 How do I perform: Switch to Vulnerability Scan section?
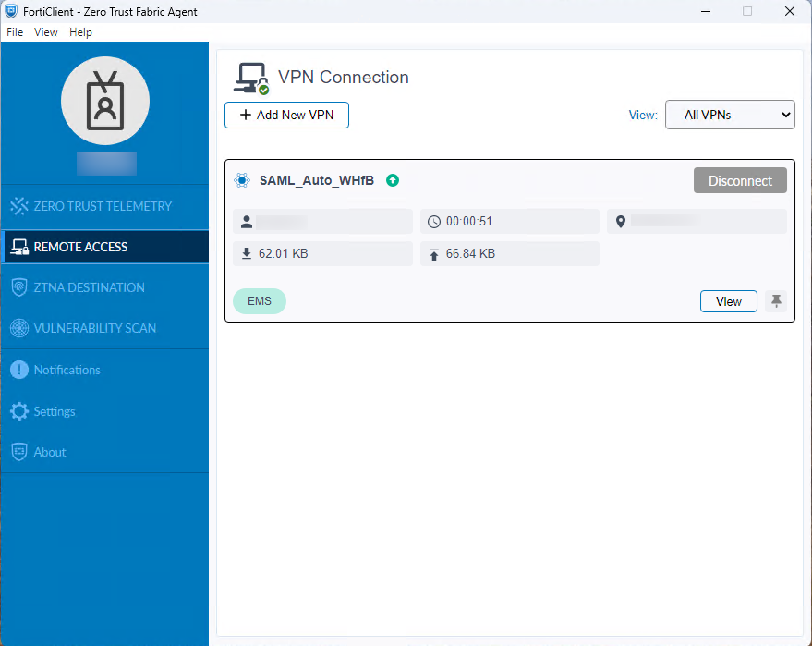pos(104,328)
